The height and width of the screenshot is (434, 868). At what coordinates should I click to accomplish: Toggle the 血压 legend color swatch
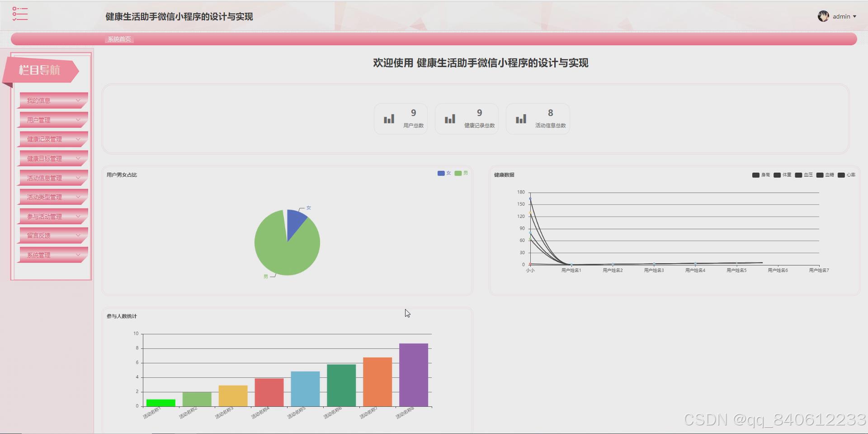[797, 175]
